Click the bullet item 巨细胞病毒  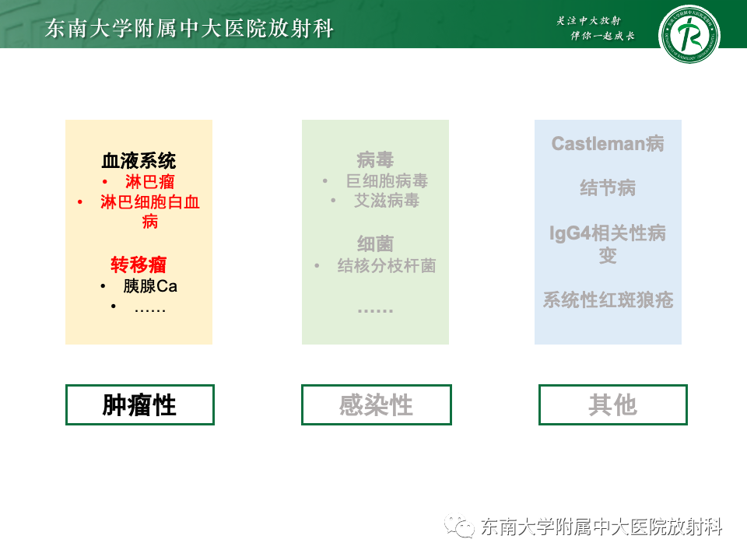(x=387, y=181)
